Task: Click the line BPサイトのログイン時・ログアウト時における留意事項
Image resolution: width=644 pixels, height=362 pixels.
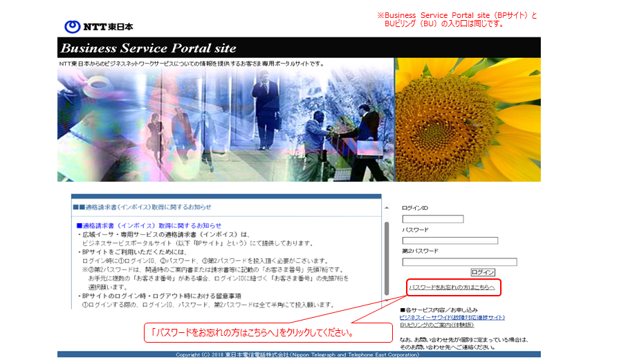Action: pyautogui.click(x=159, y=296)
